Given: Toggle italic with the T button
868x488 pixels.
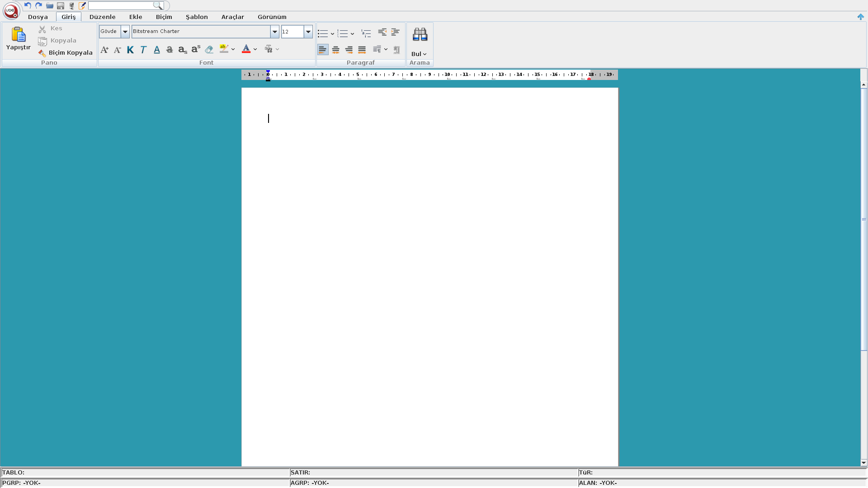Looking at the screenshot, I should tap(143, 50).
